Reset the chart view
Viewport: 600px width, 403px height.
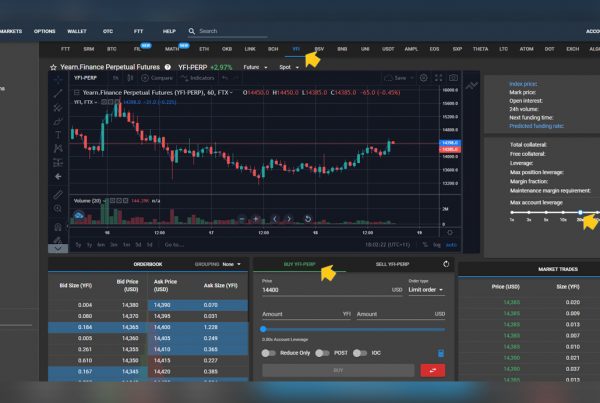308,219
